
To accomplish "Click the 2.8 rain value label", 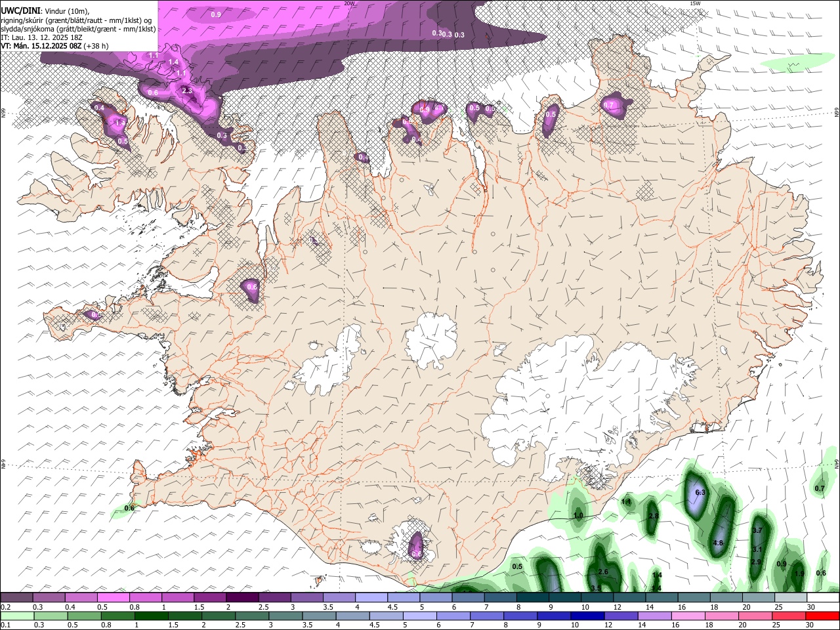I will pyautogui.click(x=653, y=516).
